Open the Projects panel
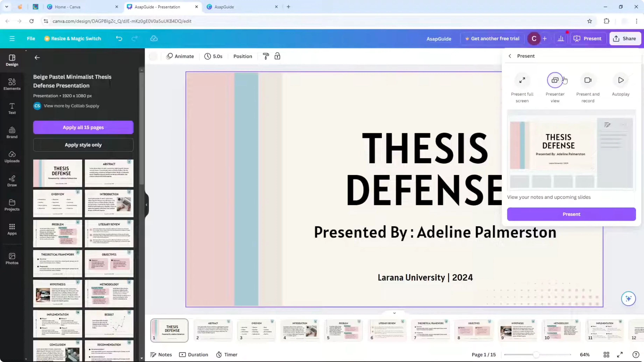The image size is (644, 362). 12,205
